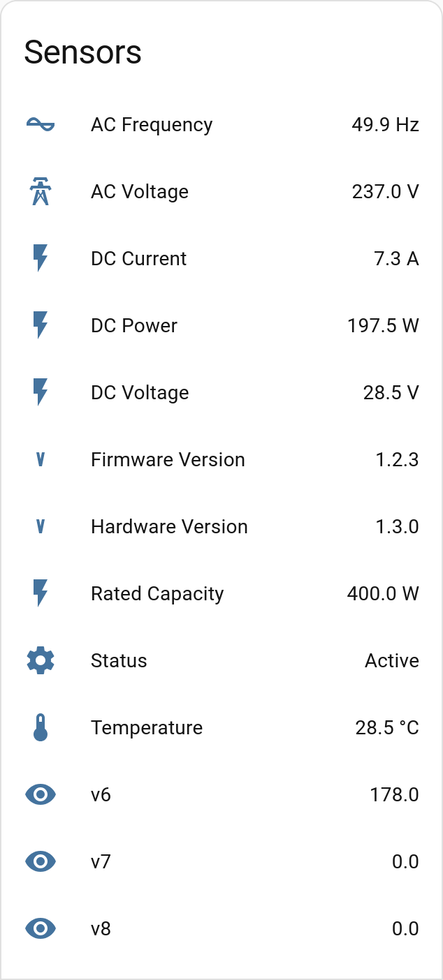Click the DC Current lightning bolt icon
443x980 pixels.
41,259
